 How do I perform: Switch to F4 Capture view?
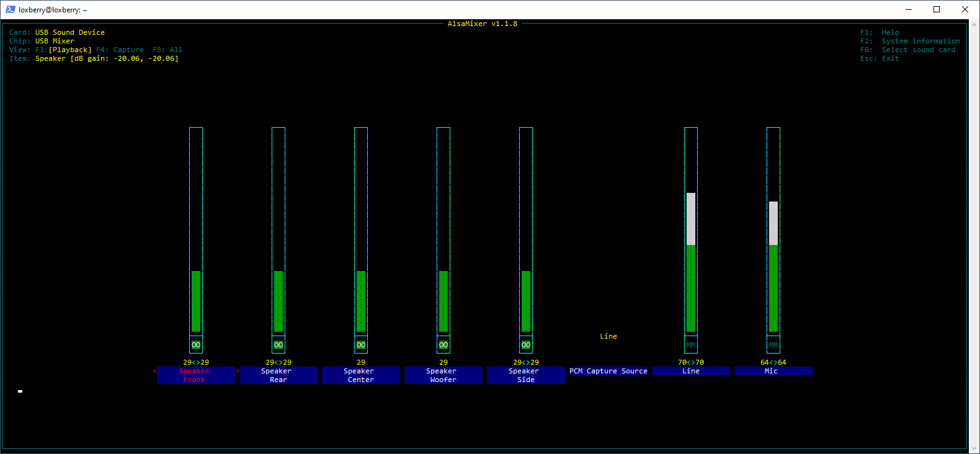pos(120,50)
